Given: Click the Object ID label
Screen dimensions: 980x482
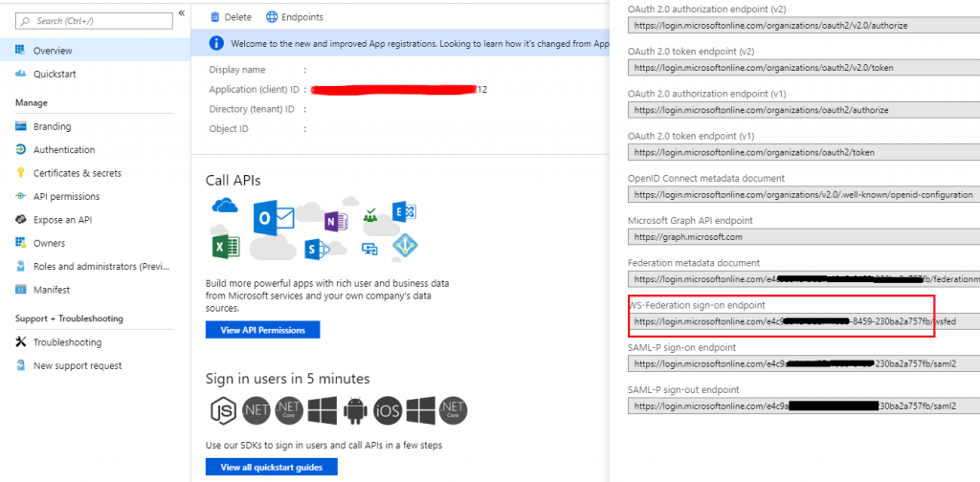Looking at the screenshot, I should click(229, 129).
